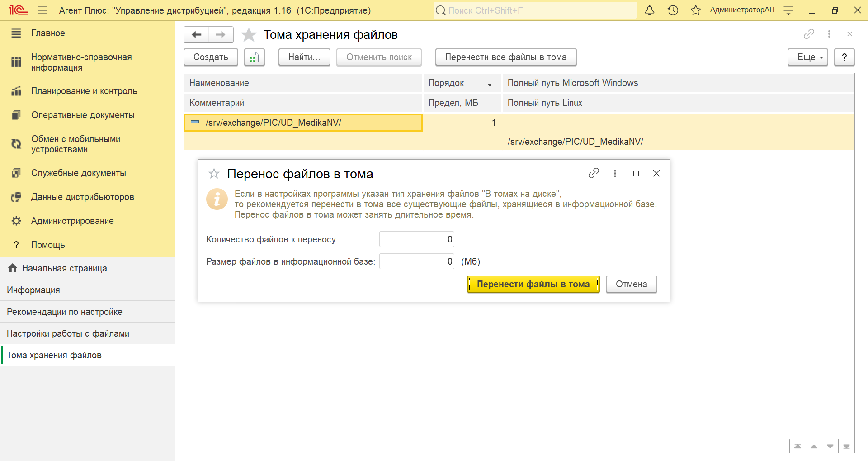The width and height of the screenshot is (868, 461).
Task: Open Обмен с мобильными устройствами section
Action: click(87, 144)
